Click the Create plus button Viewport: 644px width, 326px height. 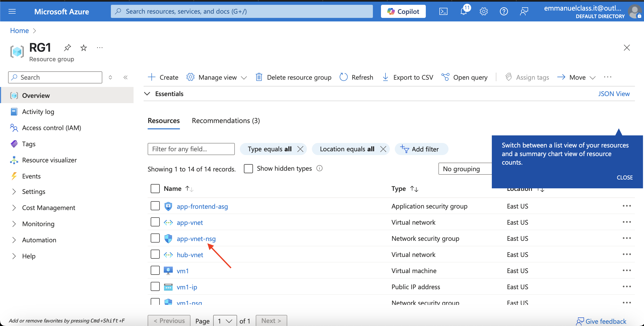pyautogui.click(x=163, y=77)
